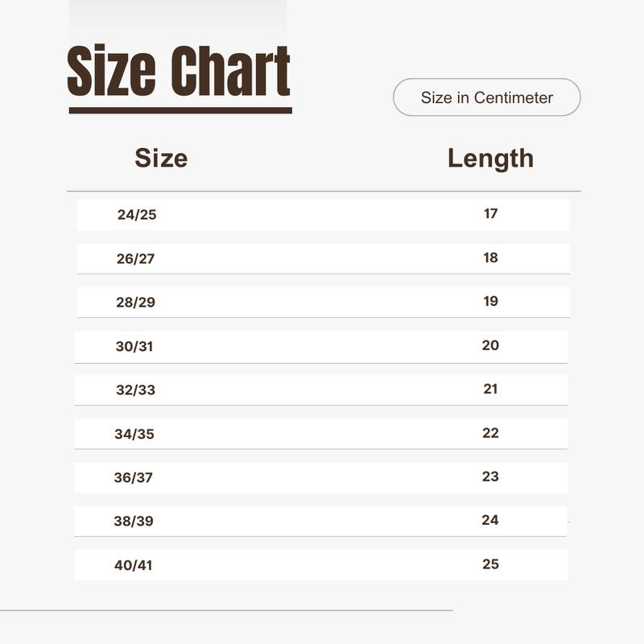
Task: Click size 24/25 in the table
Action: point(137,214)
